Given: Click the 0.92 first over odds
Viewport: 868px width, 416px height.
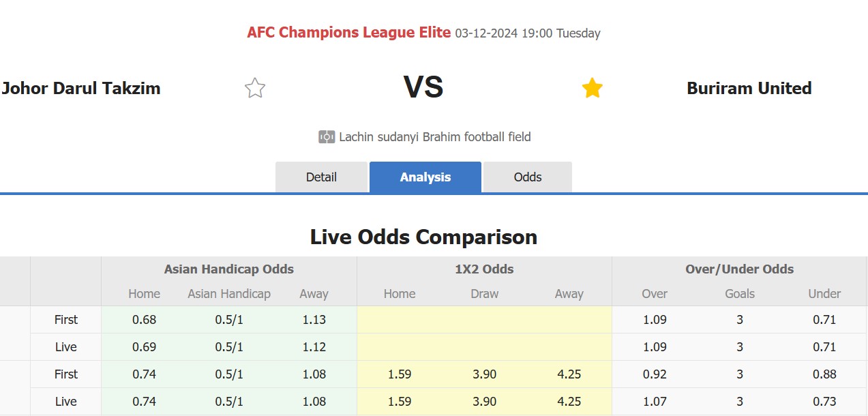Looking at the screenshot, I should (655, 374).
